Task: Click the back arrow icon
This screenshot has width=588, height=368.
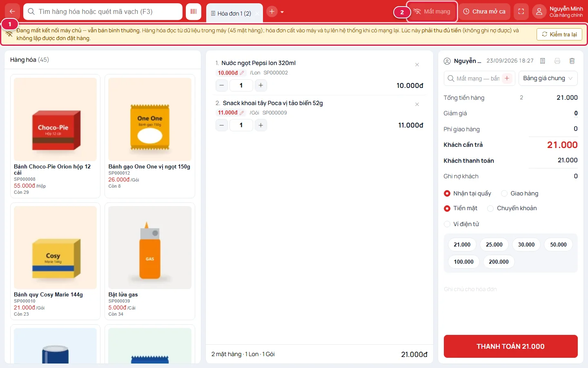Action: (x=12, y=11)
